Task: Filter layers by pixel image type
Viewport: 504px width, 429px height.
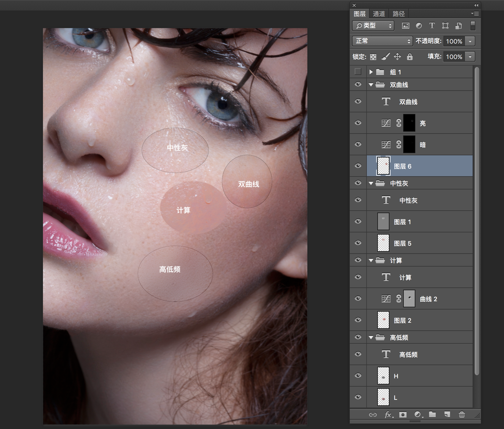Action: tap(405, 26)
